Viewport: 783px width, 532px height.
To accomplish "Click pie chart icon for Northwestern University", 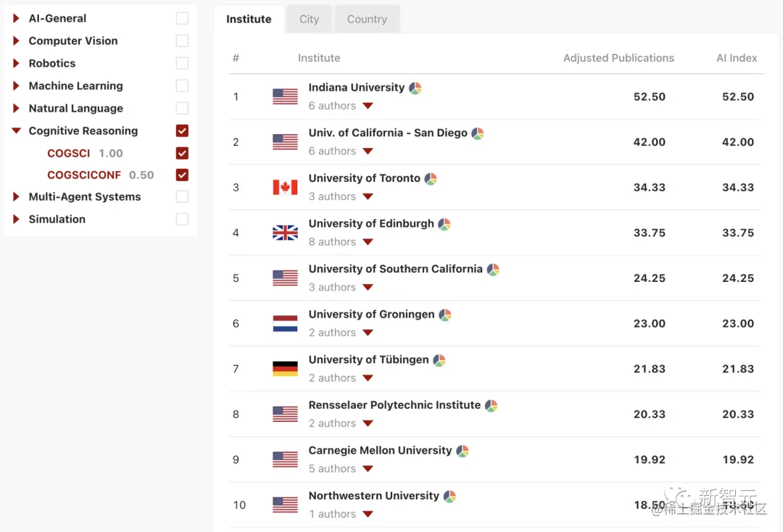I will 449,496.
